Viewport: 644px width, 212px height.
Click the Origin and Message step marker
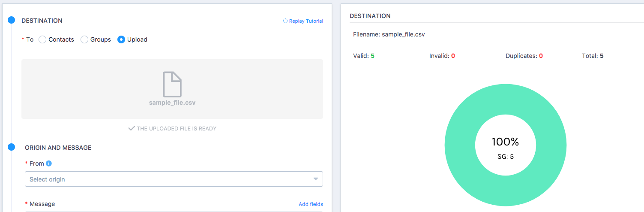click(x=12, y=147)
